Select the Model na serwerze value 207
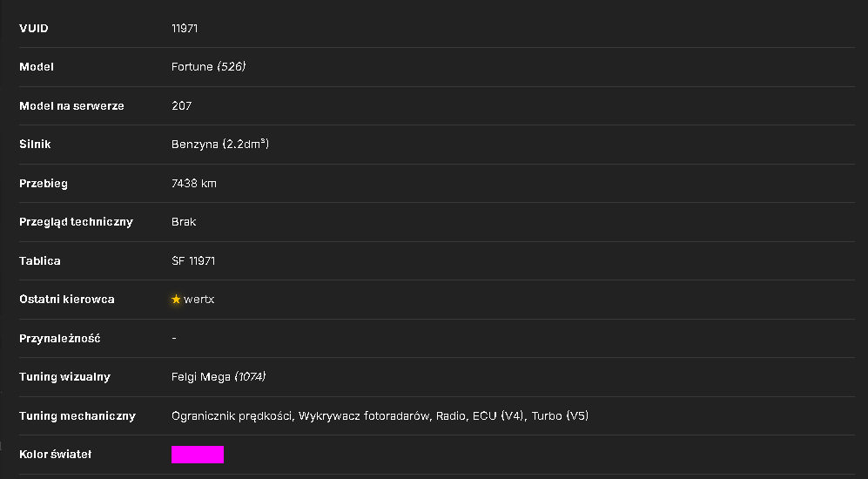The image size is (868, 479). click(x=182, y=105)
